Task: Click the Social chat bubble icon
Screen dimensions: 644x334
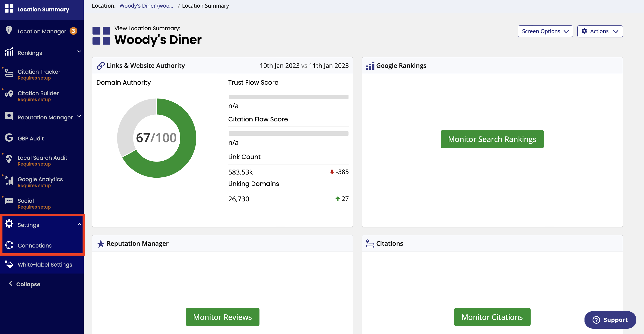Action: click(9, 201)
